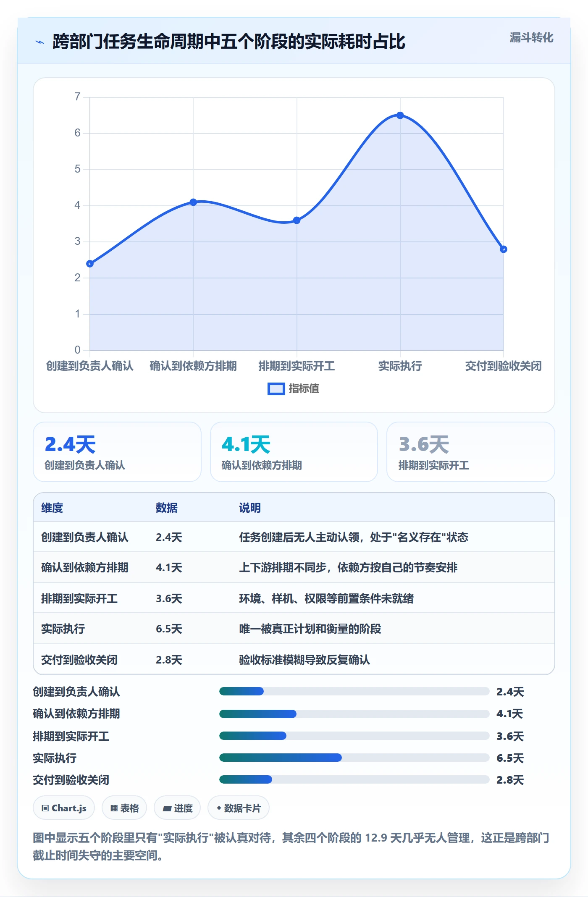Screen dimensions: 588x897
Task: Click the 进度 tag chip
Action: pos(177,808)
